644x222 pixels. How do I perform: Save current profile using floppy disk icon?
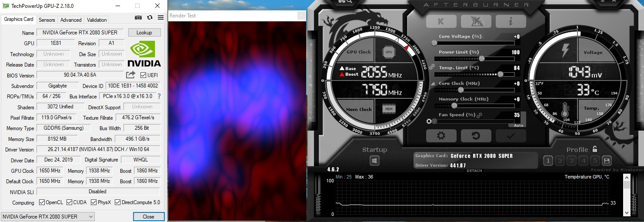(606, 161)
